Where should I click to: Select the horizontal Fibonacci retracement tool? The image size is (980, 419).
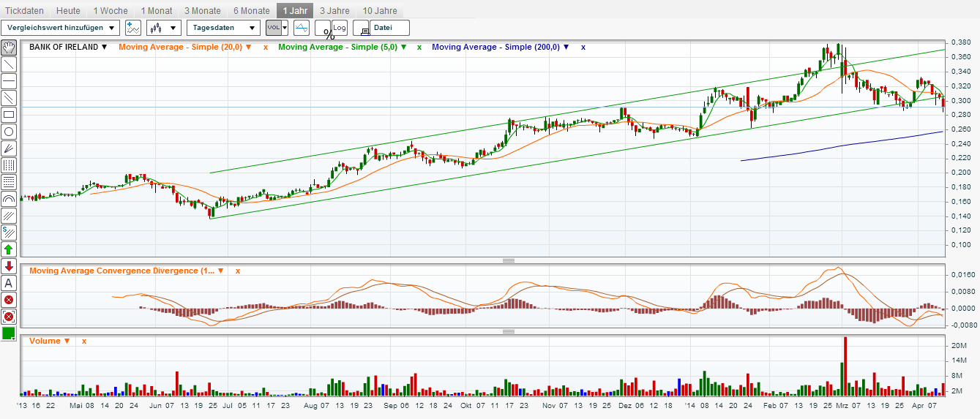click(9, 182)
